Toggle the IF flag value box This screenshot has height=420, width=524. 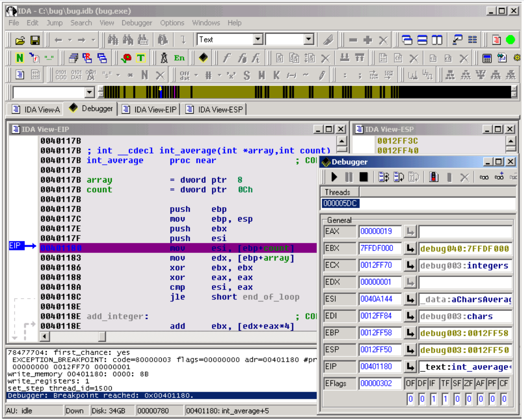[x=433, y=399]
